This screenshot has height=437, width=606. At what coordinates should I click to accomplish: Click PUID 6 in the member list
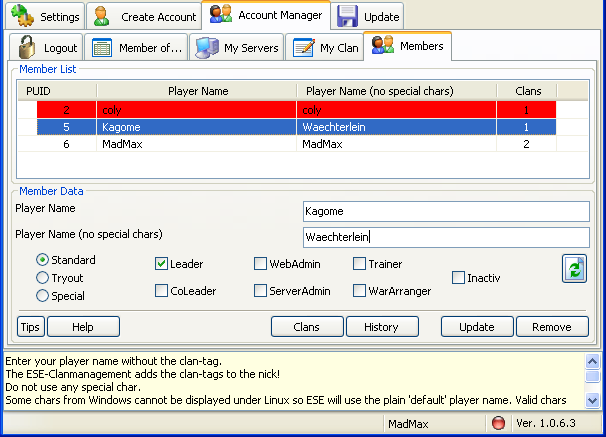pos(66,144)
